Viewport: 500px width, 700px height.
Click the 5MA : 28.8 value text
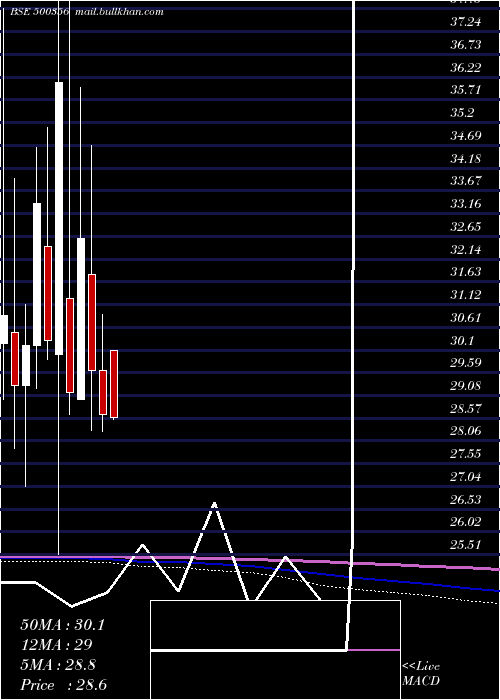pos(58,665)
